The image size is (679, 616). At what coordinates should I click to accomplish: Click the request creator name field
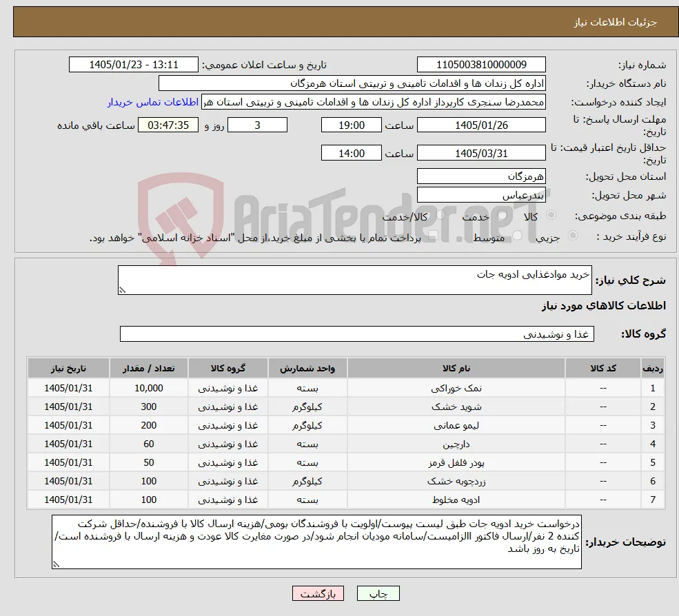click(373, 102)
